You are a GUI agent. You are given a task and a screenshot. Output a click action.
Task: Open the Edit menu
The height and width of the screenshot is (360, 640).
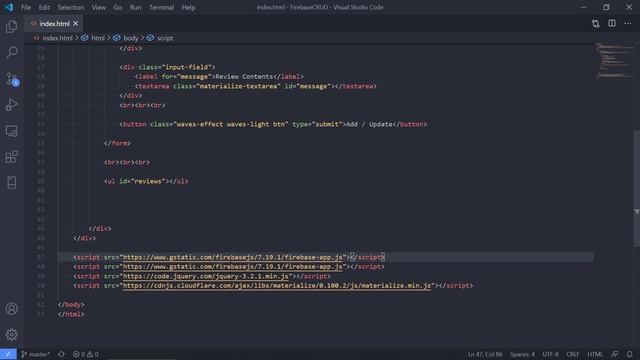click(x=44, y=7)
